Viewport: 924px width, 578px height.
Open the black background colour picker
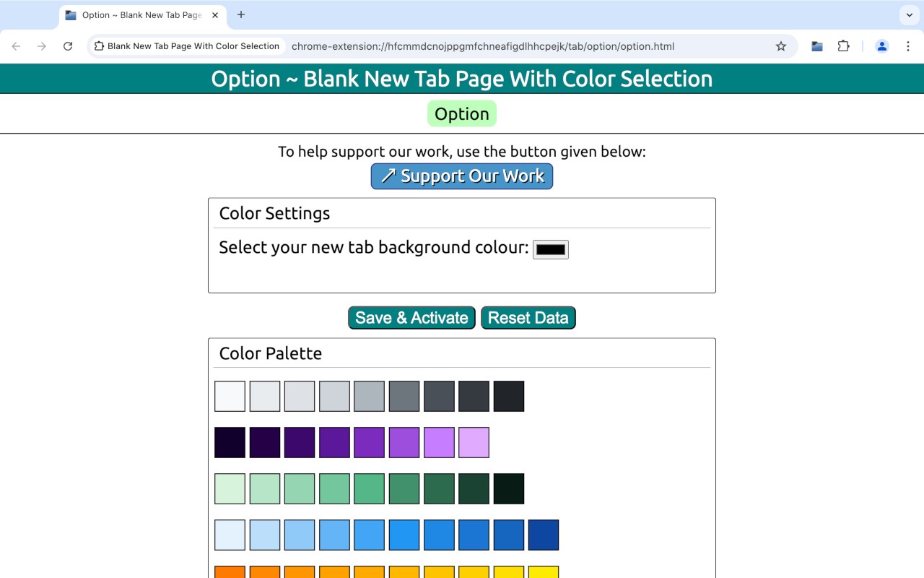pos(551,249)
